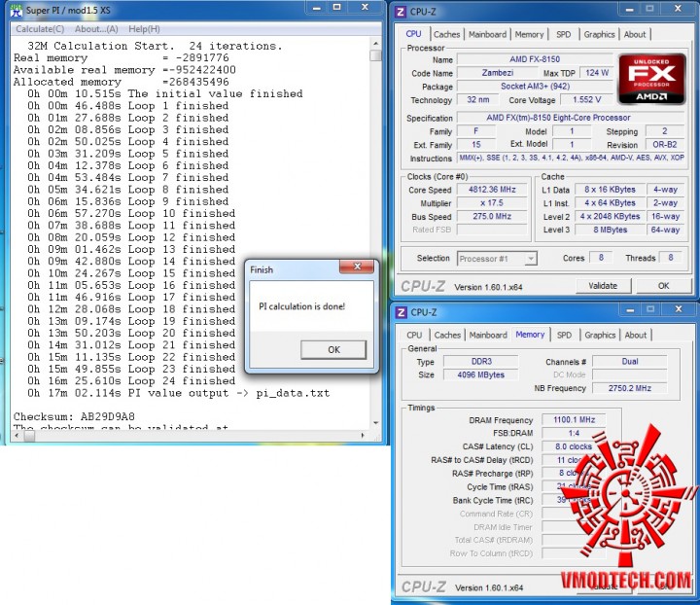700x605 pixels.
Task: Click the Level 3 cache value 8 MBytes
Action: pyautogui.click(x=610, y=230)
